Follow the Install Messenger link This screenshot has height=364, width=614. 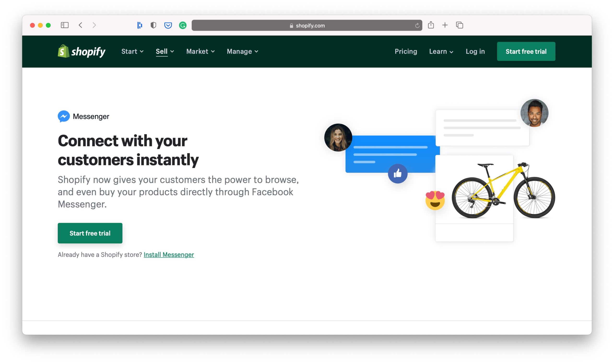[x=169, y=254]
